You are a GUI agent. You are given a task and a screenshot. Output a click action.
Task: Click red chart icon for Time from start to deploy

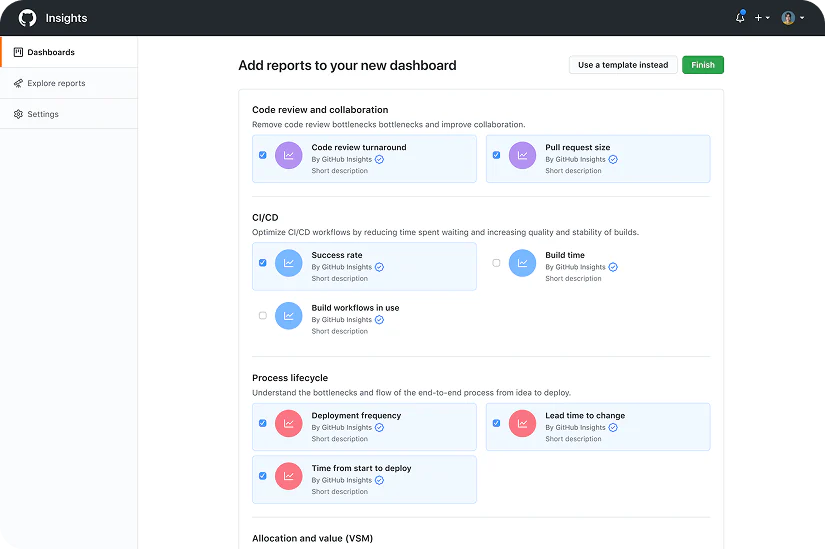289,476
